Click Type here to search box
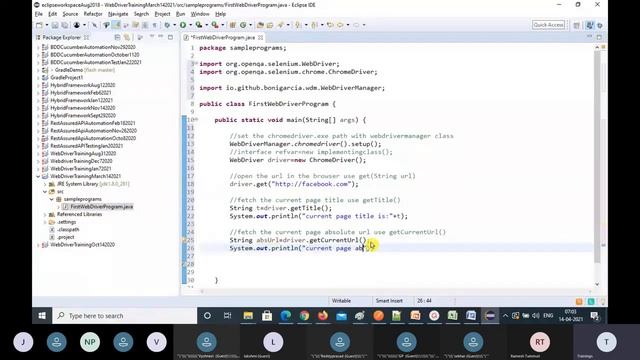This screenshot has width=640, height=360. point(124,316)
